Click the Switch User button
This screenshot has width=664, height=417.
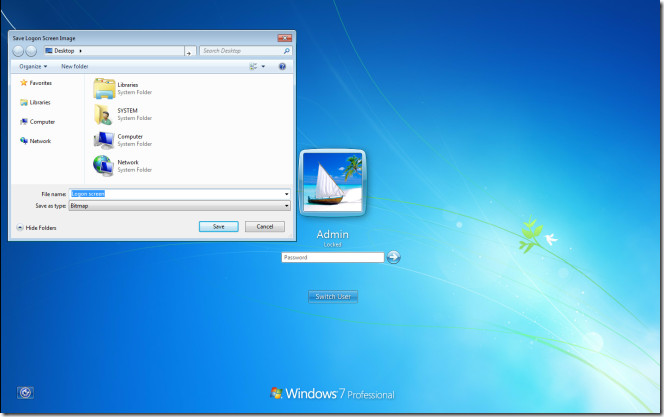333,296
